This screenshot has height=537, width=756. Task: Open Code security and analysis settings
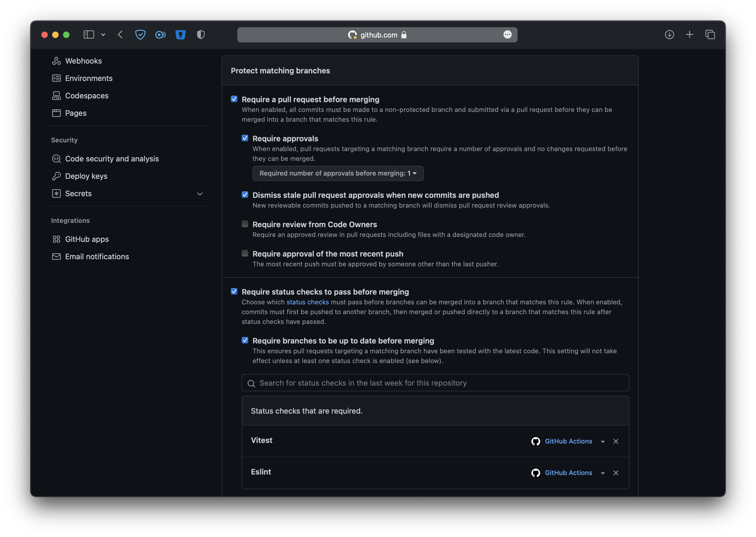coord(112,159)
